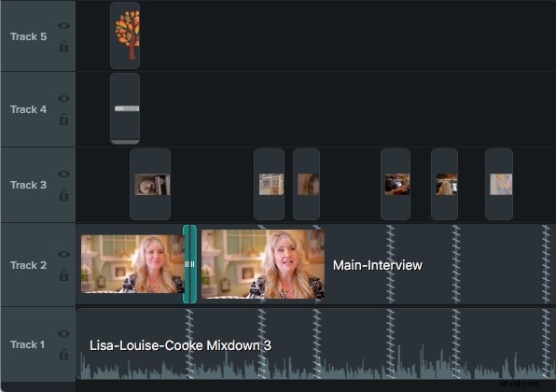Mute Track 1 using its eye icon

click(x=63, y=333)
